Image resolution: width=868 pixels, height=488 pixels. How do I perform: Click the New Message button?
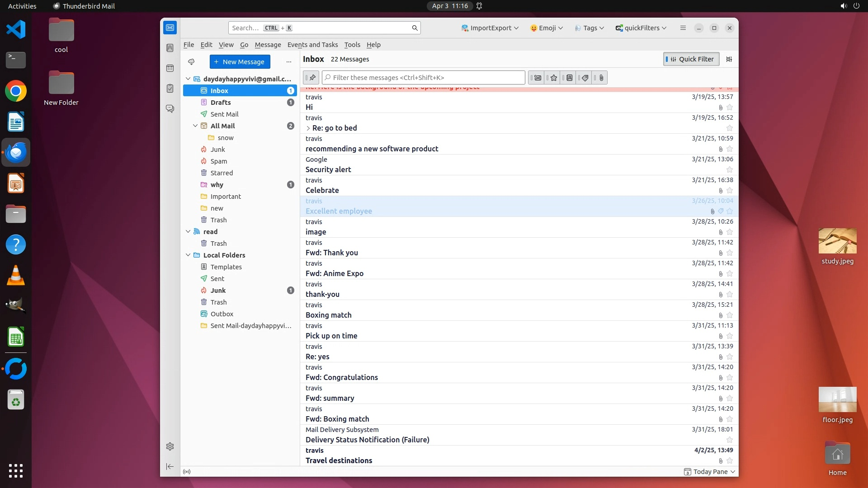pyautogui.click(x=240, y=62)
